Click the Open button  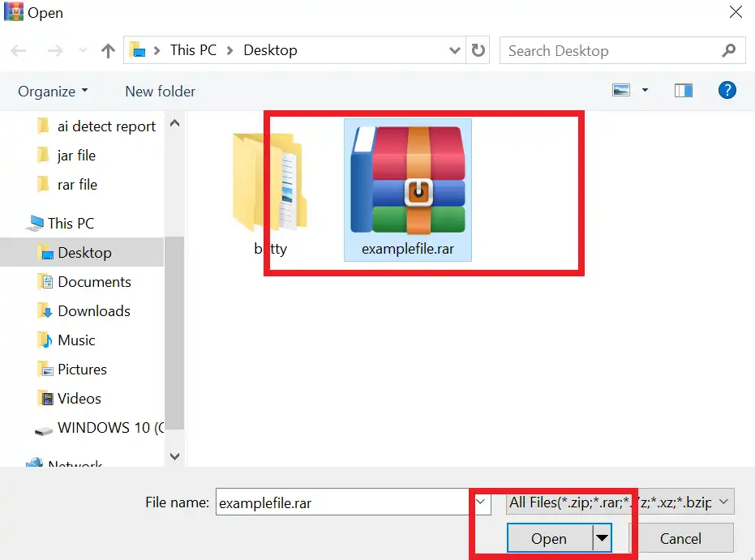549,538
